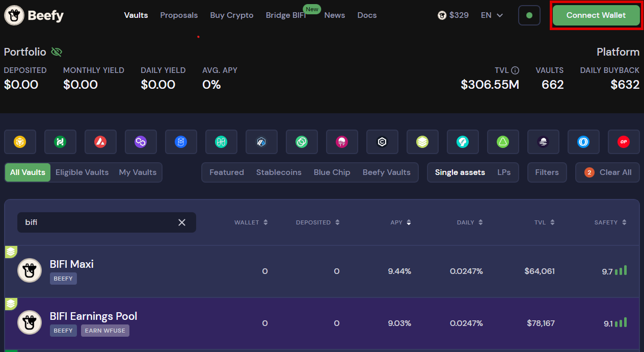644x352 pixels.
Task: Open the Vaults nav item
Action: tap(136, 15)
